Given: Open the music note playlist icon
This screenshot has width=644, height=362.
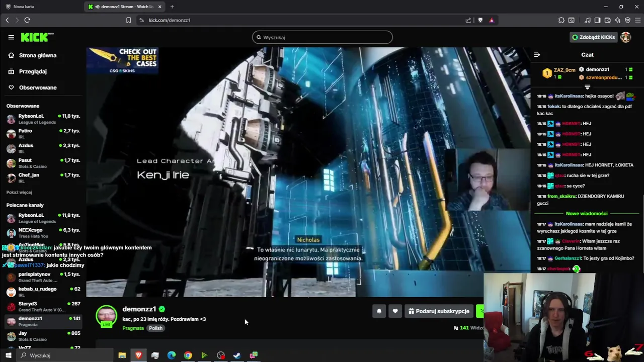Looking at the screenshot, I should (588, 20).
